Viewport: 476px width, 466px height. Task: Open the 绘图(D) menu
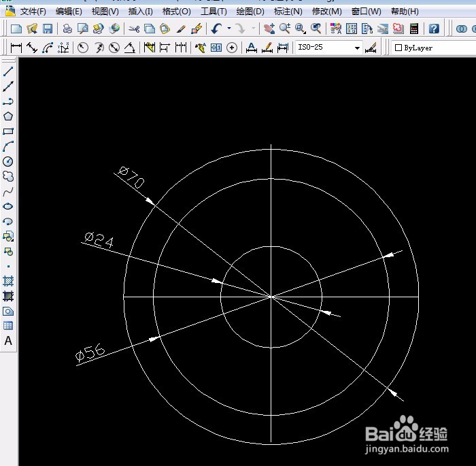click(x=250, y=12)
